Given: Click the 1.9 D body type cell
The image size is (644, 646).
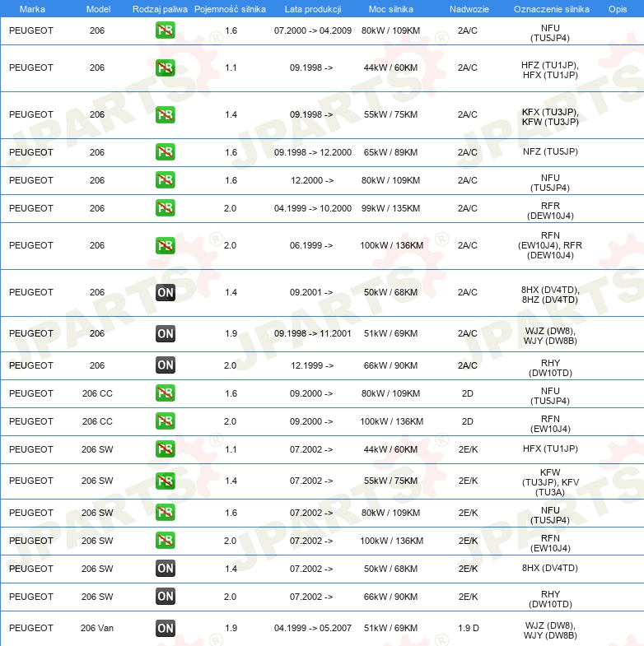Looking at the screenshot, I should 468,628.
